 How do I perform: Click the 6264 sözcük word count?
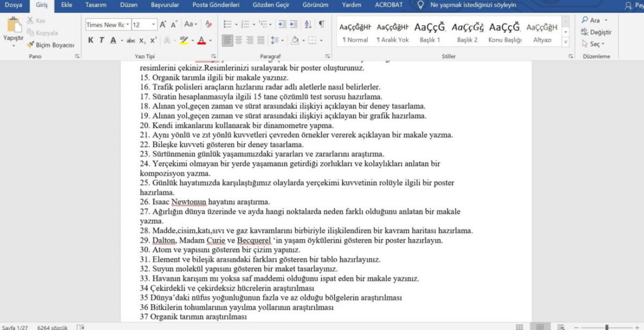pyautogui.click(x=52, y=328)
